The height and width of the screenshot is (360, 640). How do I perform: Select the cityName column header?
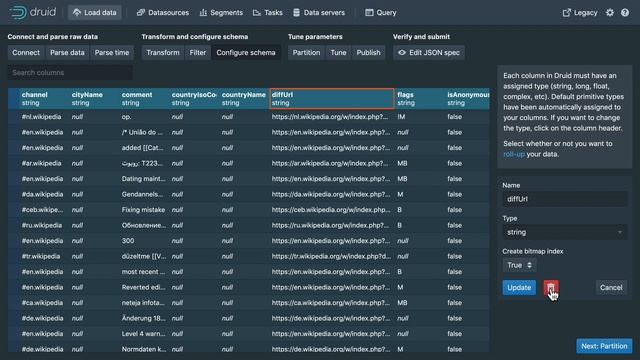click(94, 99)
